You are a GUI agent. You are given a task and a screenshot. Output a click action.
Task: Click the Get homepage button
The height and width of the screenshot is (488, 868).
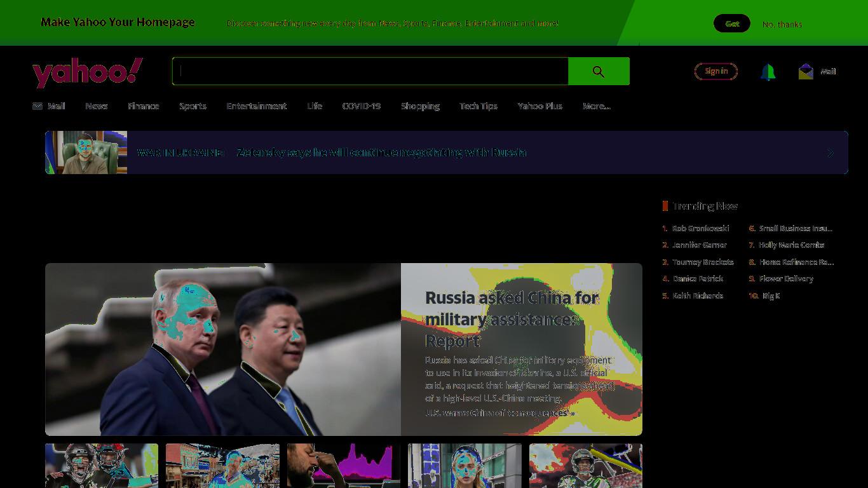(732, 24)
